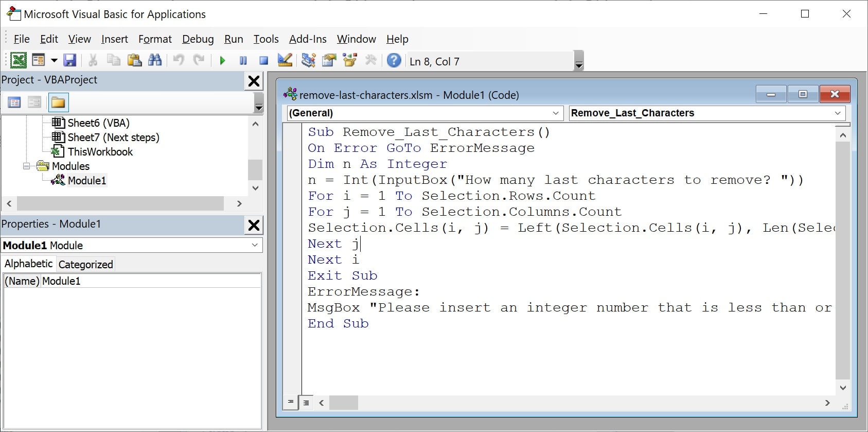Click the Cut scissors icon
The width and height of the screenshot is (868, 432).
coord(93,61)
